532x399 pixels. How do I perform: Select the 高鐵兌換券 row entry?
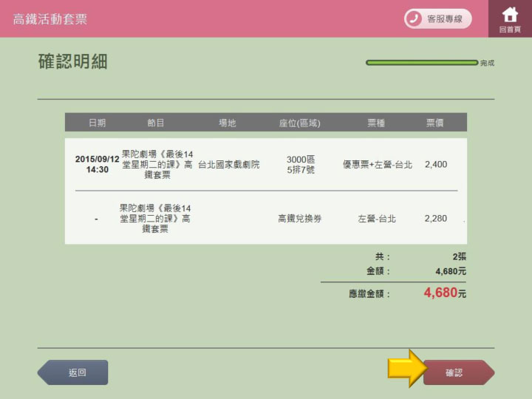(x=300, y=219)
